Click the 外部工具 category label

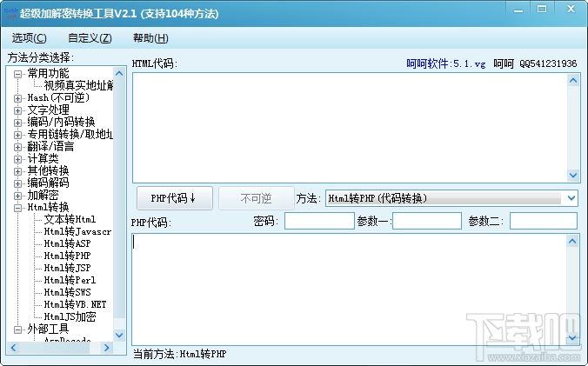48,329
